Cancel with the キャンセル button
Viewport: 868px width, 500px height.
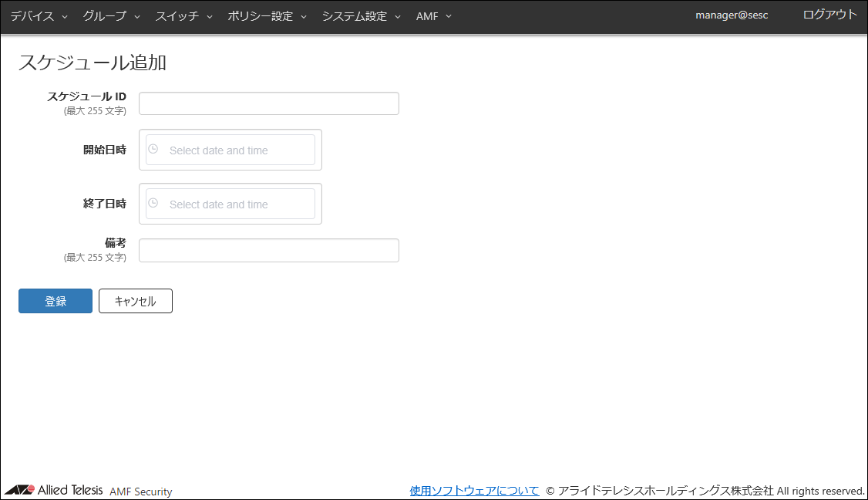pyautogui.click(x=136, y=301)
